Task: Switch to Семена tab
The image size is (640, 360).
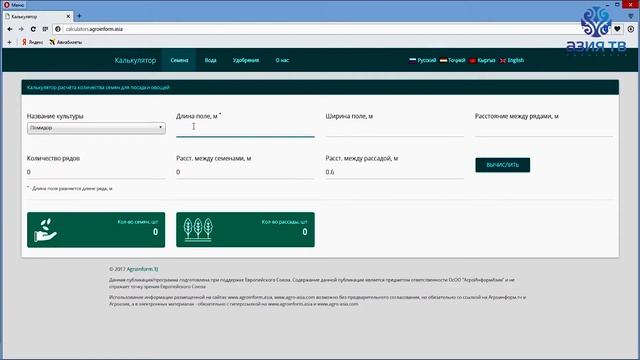Action: click(179, 60)
